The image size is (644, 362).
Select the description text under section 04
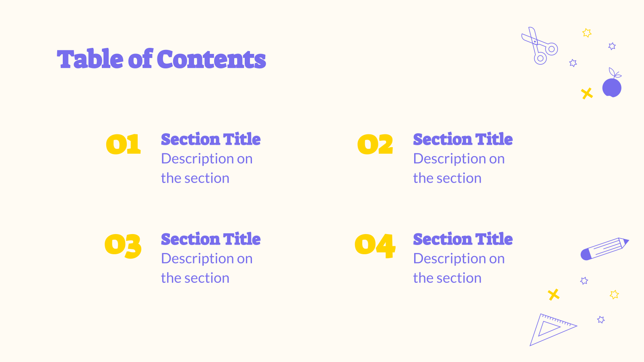(459, 268)
